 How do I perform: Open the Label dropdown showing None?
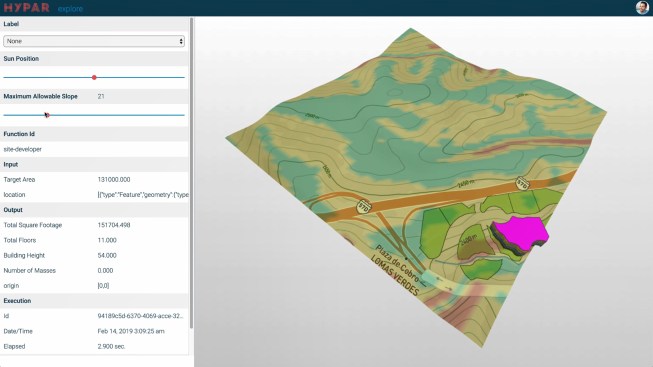click(x=94, y=41)
